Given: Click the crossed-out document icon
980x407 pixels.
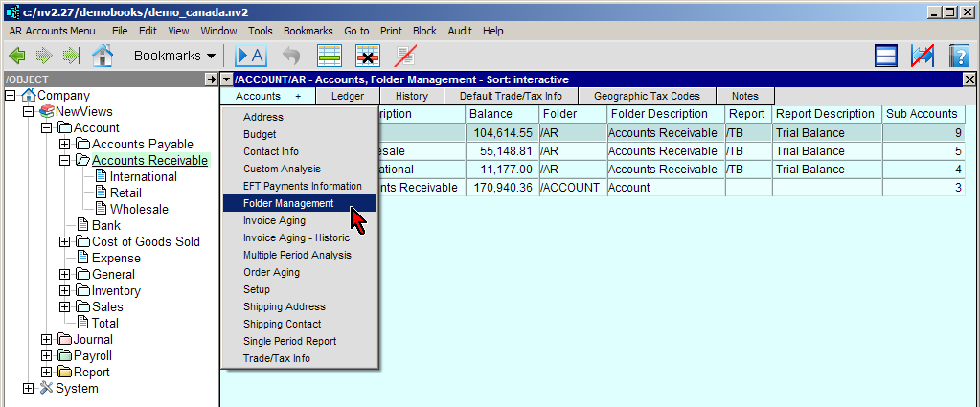Looking at the screenshot, I should [x=405, y=56].
